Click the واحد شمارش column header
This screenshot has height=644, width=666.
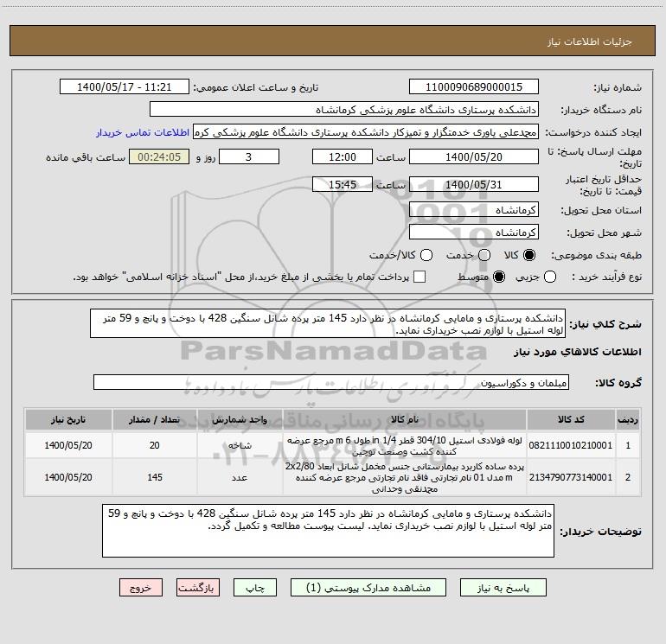[240, 420]
